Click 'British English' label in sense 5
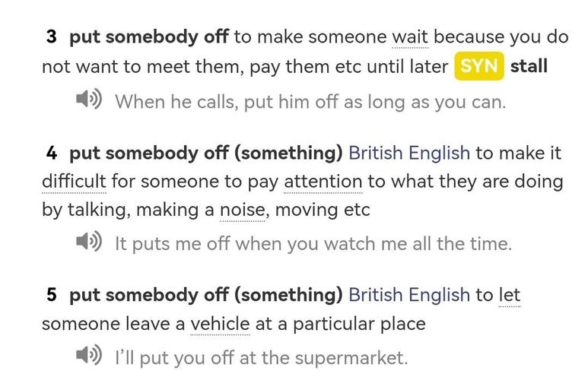The image size is (588, 380). 409,295
